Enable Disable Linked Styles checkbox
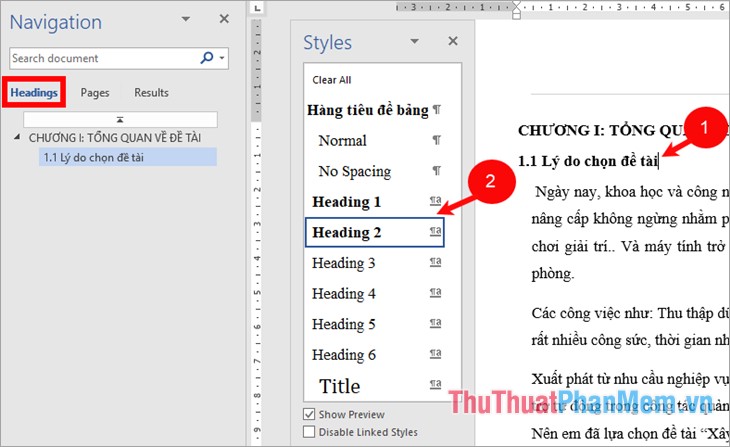730x447 pixels. [309, 432]
